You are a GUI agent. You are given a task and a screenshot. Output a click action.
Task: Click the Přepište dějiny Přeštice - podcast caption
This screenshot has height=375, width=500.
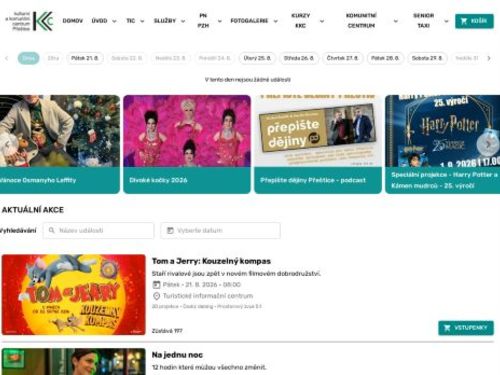click(x=313, y=180)
